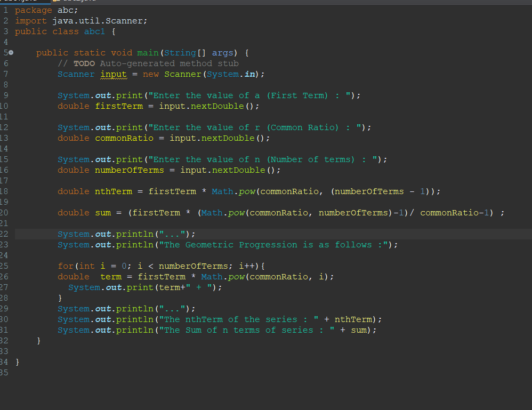
Task: Click i++ in the for loop header
Action: click(247, 266)
